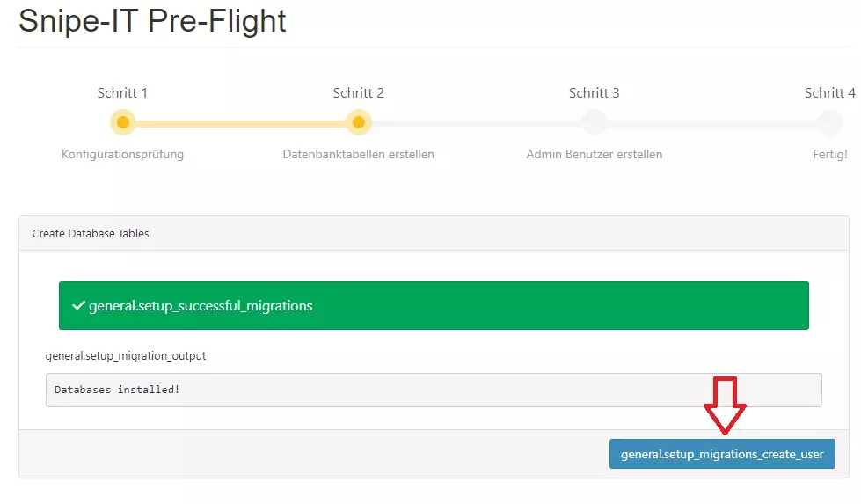The height and width of the screenshot is (504, 861).
Task: Click the Datenbanktabellen erstellen step description
Action: point(358,155)
